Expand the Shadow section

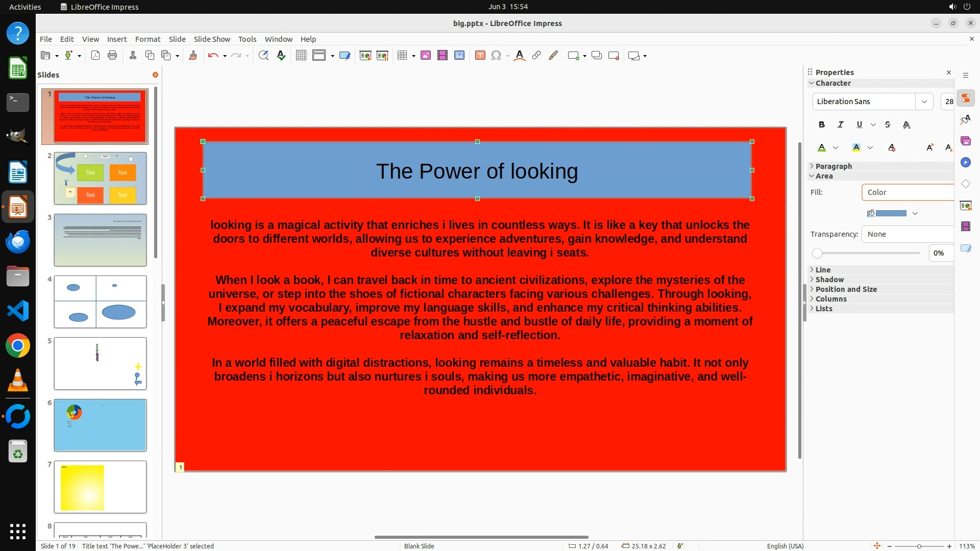click(x=829, y=280)
